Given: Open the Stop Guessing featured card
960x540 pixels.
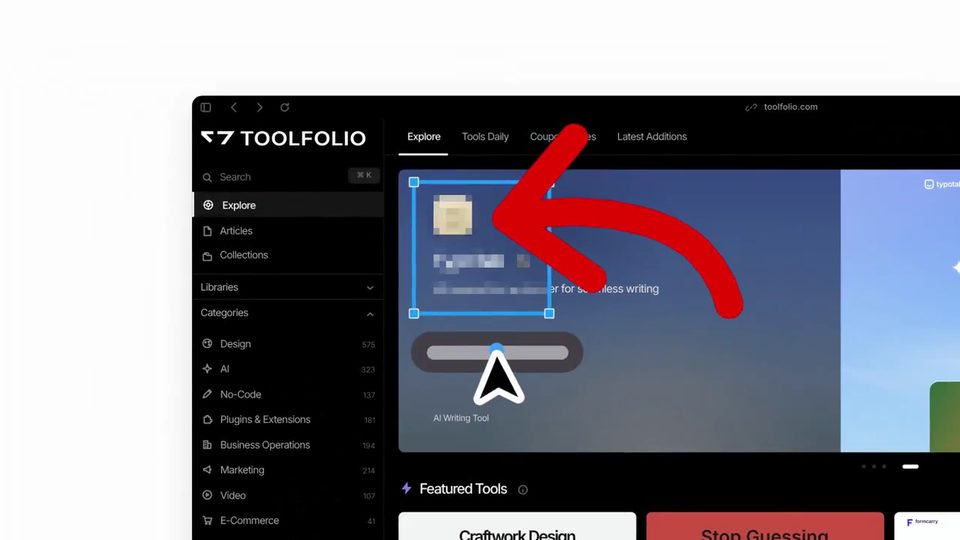Looking at the screenshot, I should pos(765,527).
